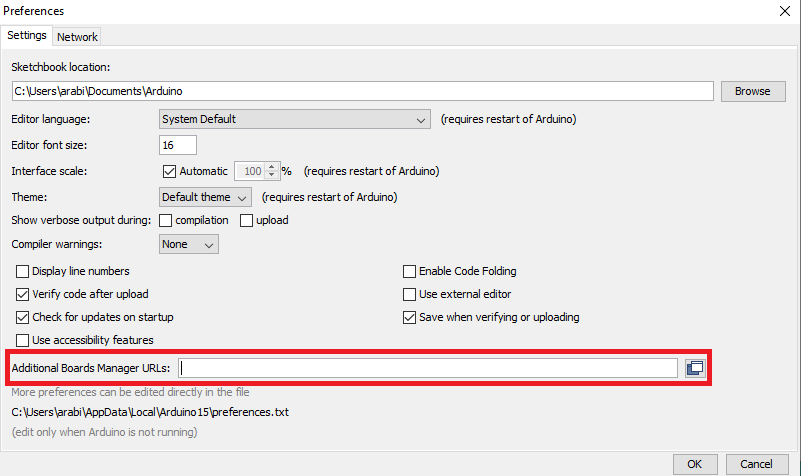Toggle the Automatic interface scale checkbox
801x476 pixels.
point(169,171)
